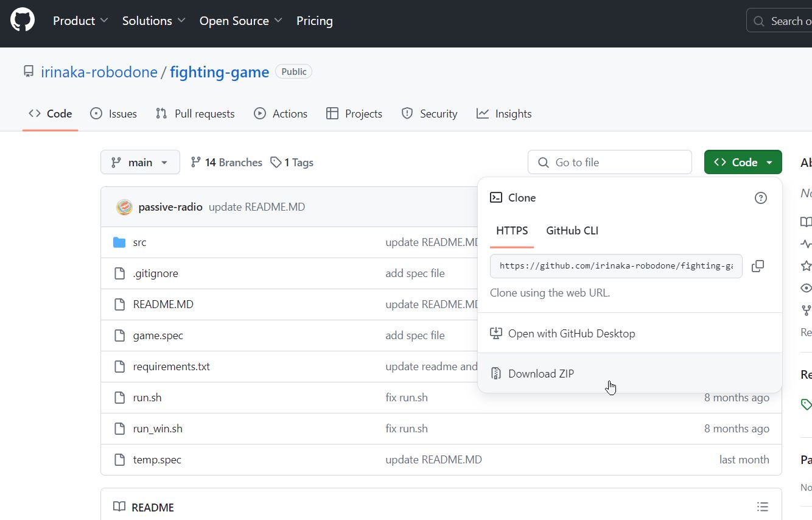Screen dimensions: 812x520
Task: Open the Actions tab
Action: (x=281, y=114)
